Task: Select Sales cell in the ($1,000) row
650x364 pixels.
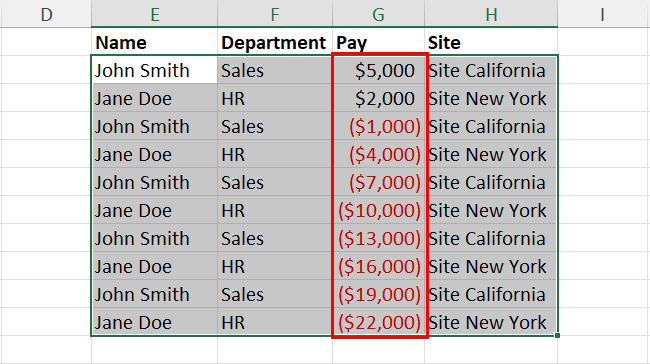Action: pos(275,126)
